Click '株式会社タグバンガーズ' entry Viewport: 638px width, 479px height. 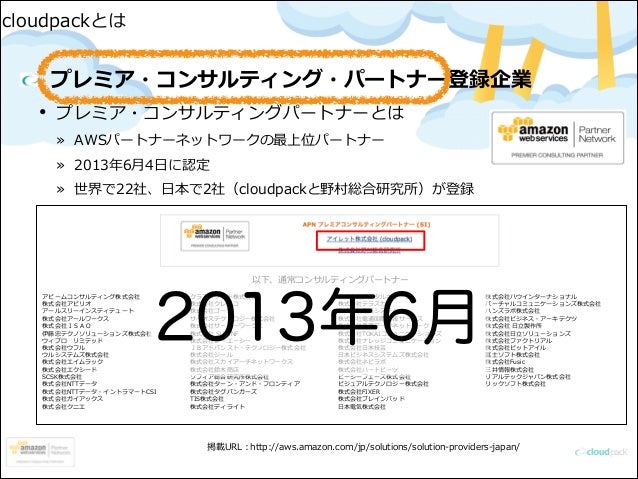click(223, 392)
